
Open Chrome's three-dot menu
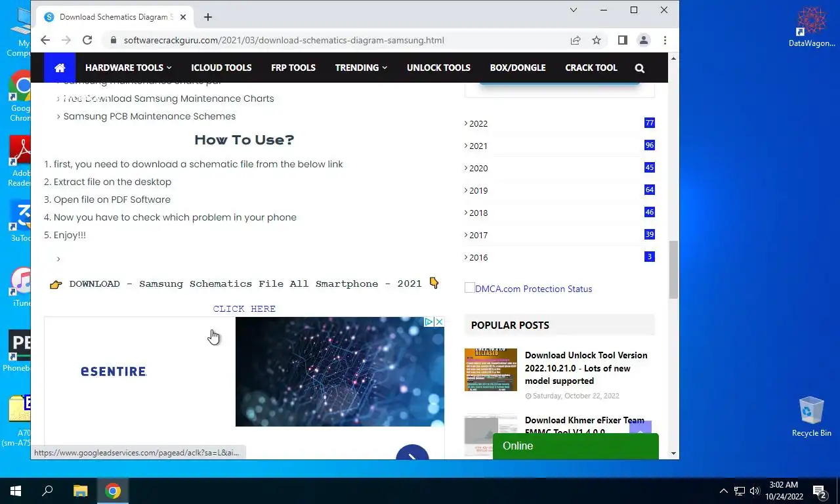point(665,40)
